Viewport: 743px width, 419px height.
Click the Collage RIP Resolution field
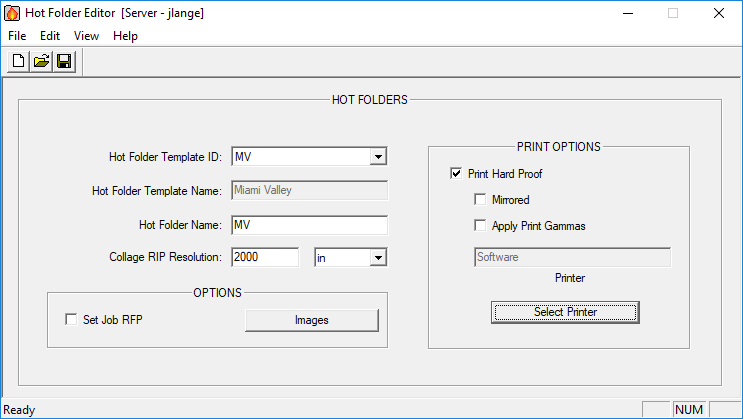pyautogui.click(x=265, y=258)
